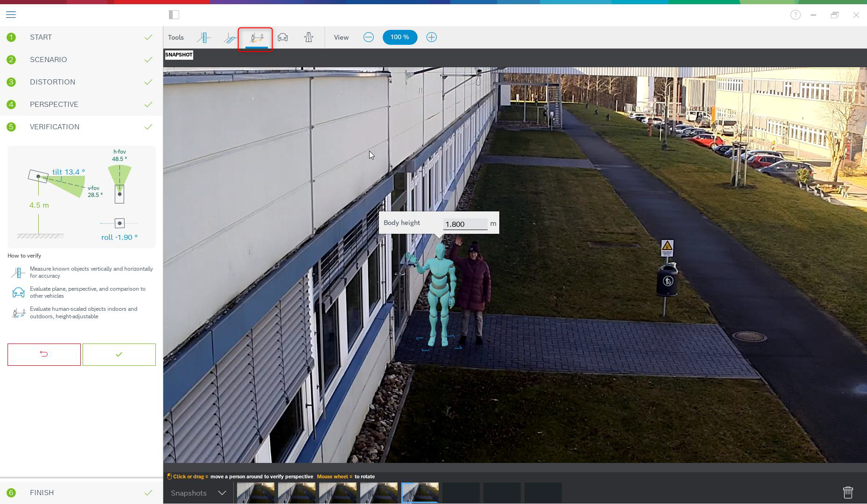Edit the Body height input field
The image size is (867, 504).
[465, 224]
